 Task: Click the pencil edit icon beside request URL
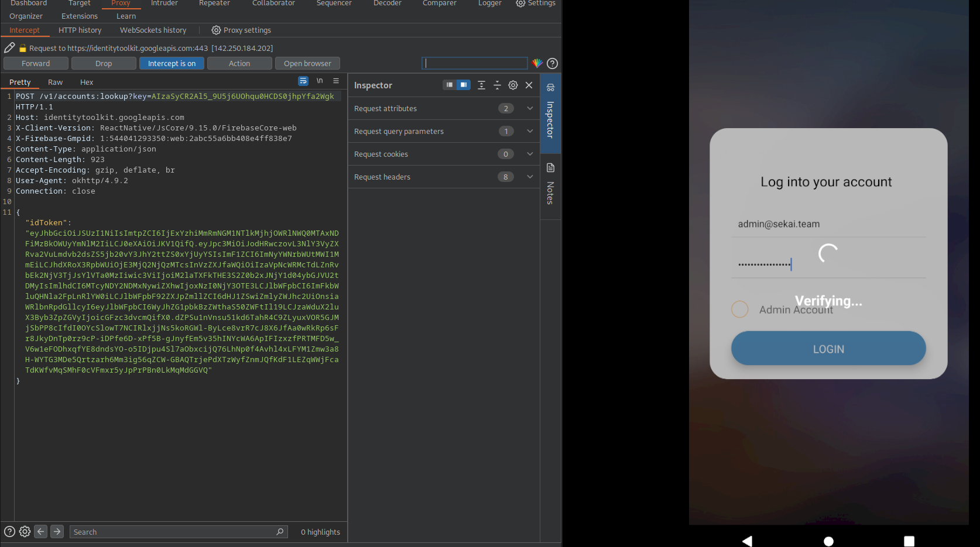tap(9, 48)
